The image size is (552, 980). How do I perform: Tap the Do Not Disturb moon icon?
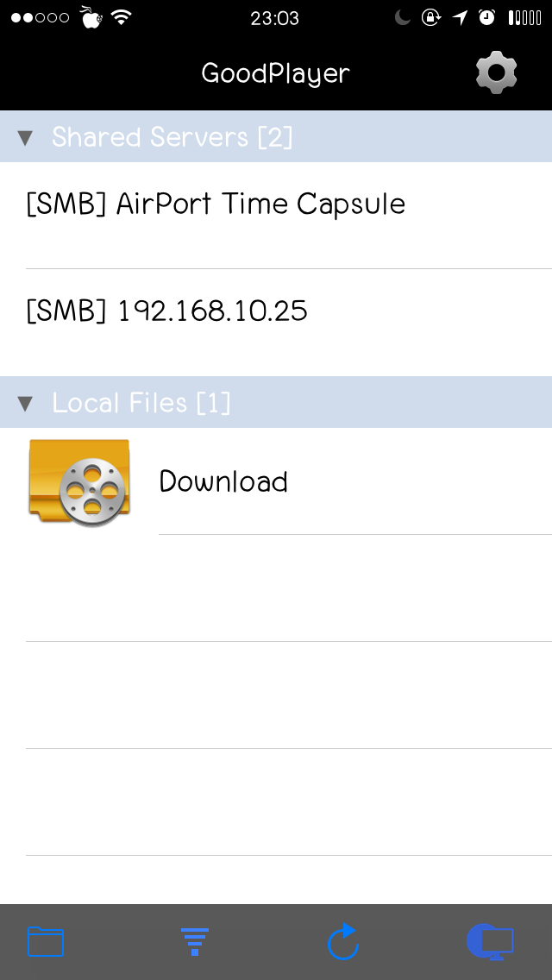402,17
